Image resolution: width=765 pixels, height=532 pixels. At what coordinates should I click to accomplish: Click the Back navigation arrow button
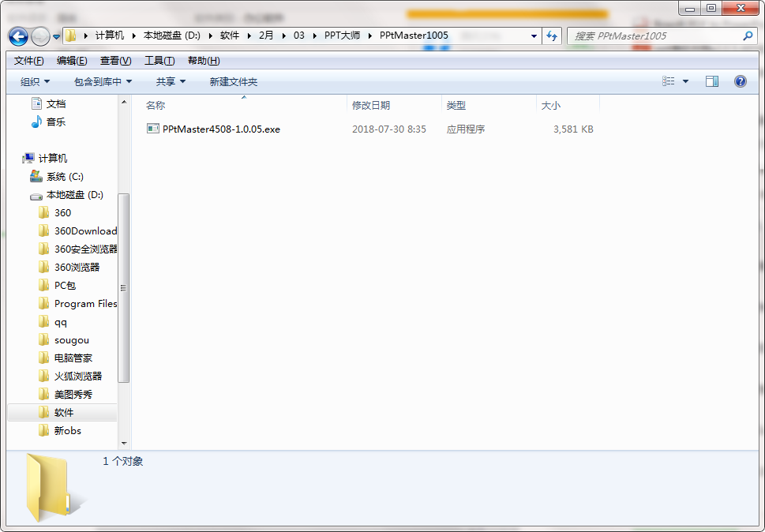tap(18, 36)
